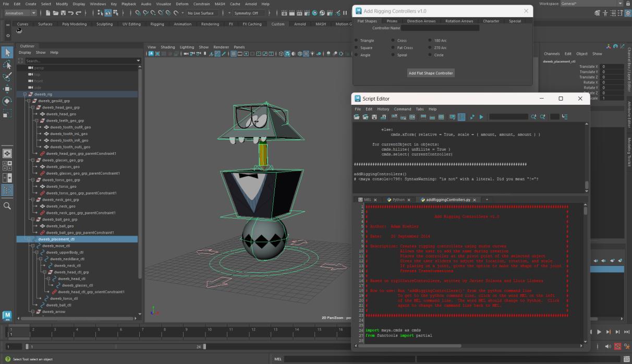Switch to the Direction Arrows tab

(421, 21)
